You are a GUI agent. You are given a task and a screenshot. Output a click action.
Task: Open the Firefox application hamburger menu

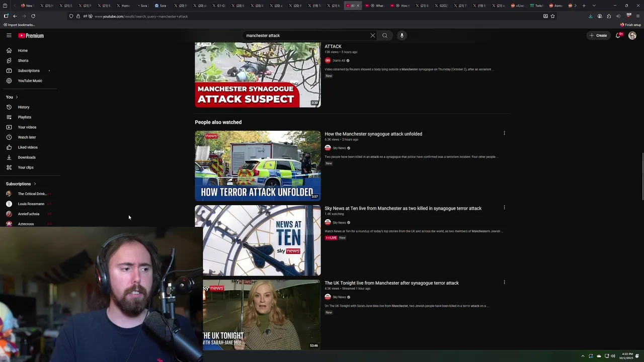[x=638, y=16]
